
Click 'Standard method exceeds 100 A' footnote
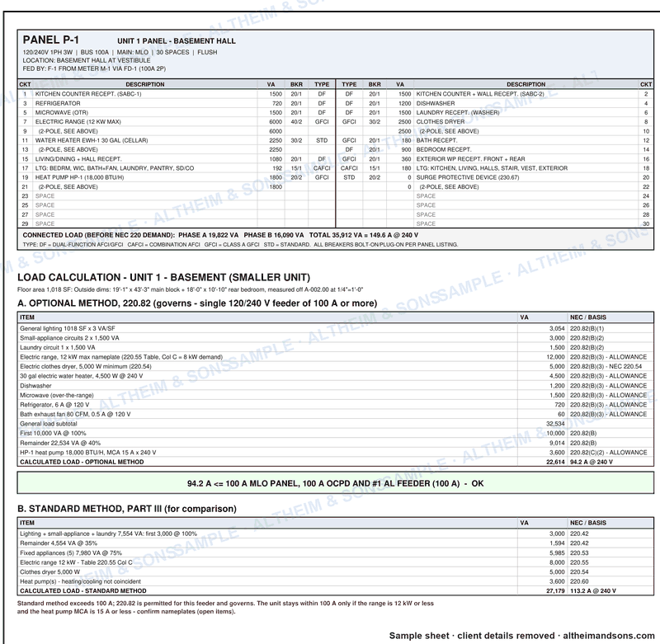tap(225, 608)
